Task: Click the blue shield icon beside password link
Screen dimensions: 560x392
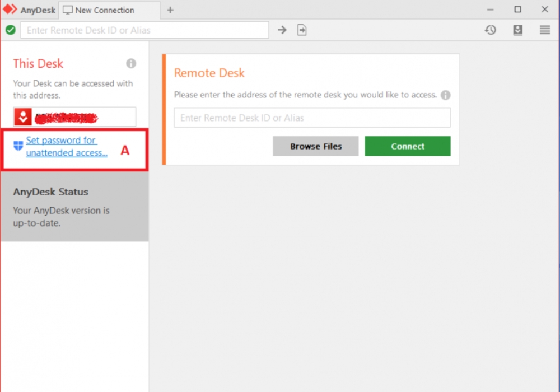Action: coord(18,145)
